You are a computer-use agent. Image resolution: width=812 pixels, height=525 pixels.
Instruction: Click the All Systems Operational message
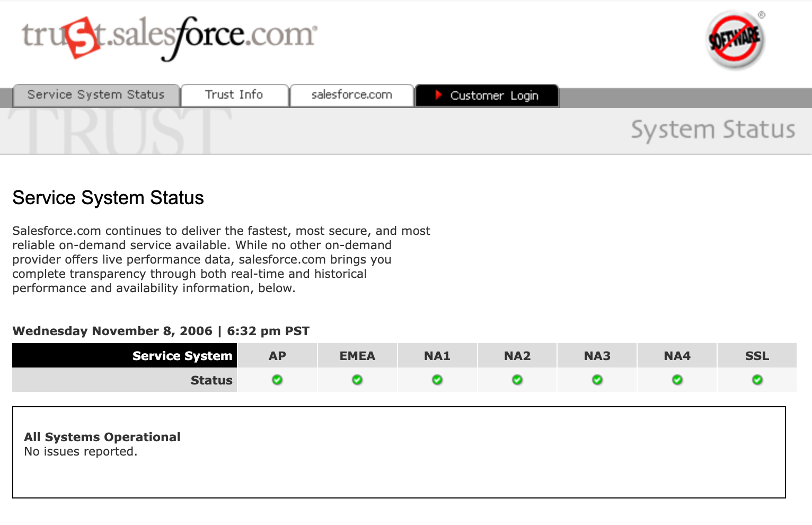click(102, 437)
